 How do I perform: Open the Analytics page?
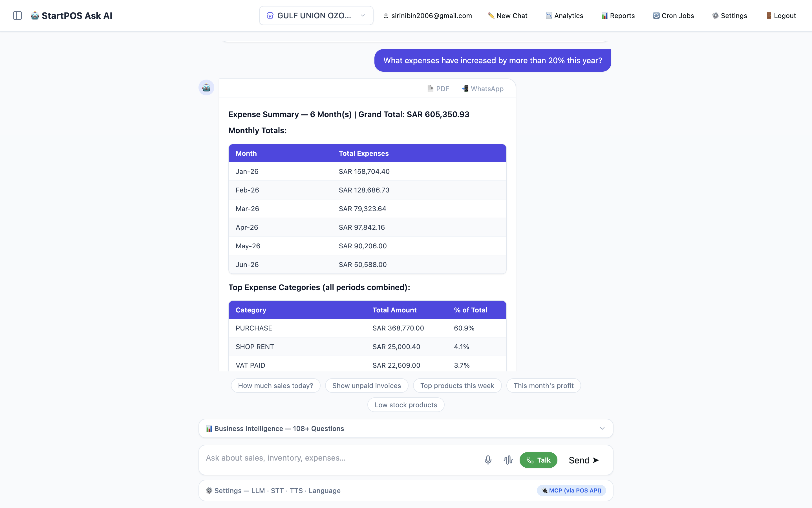click(x=564, y=16)
